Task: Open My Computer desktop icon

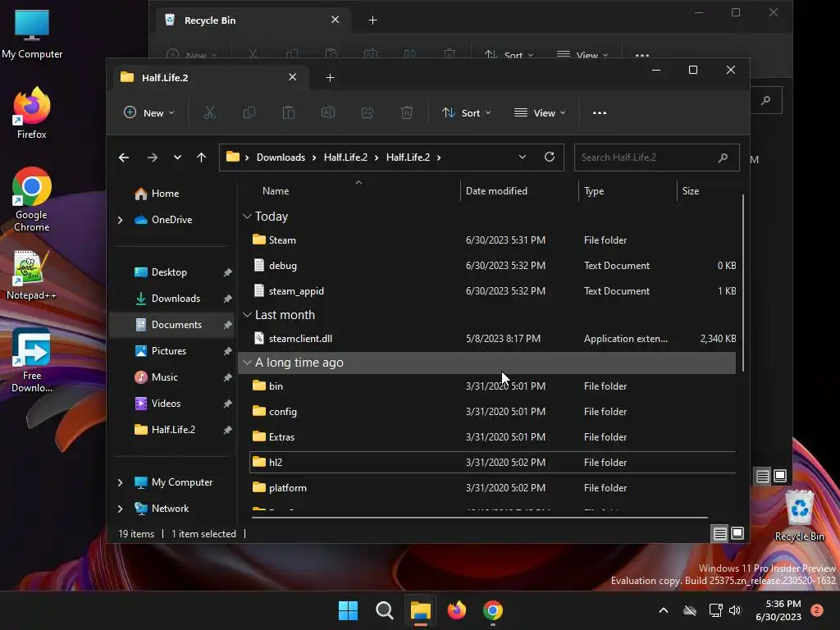Action: [32, 34]
